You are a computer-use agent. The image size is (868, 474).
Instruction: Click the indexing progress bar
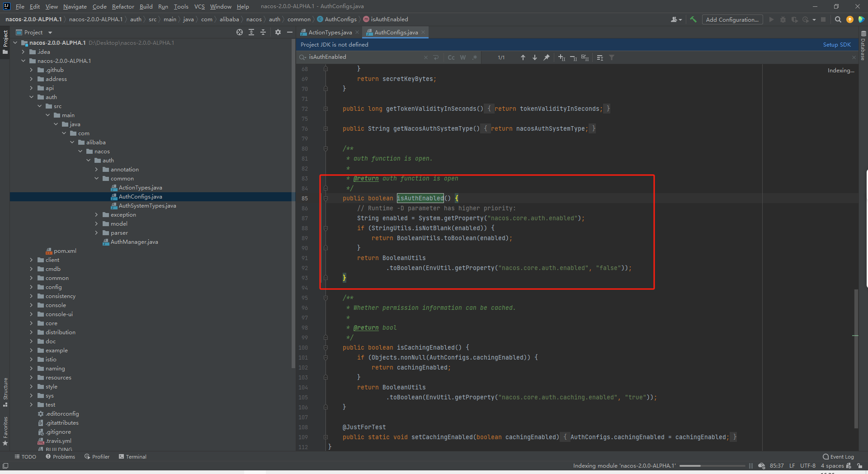click(712, 466)
